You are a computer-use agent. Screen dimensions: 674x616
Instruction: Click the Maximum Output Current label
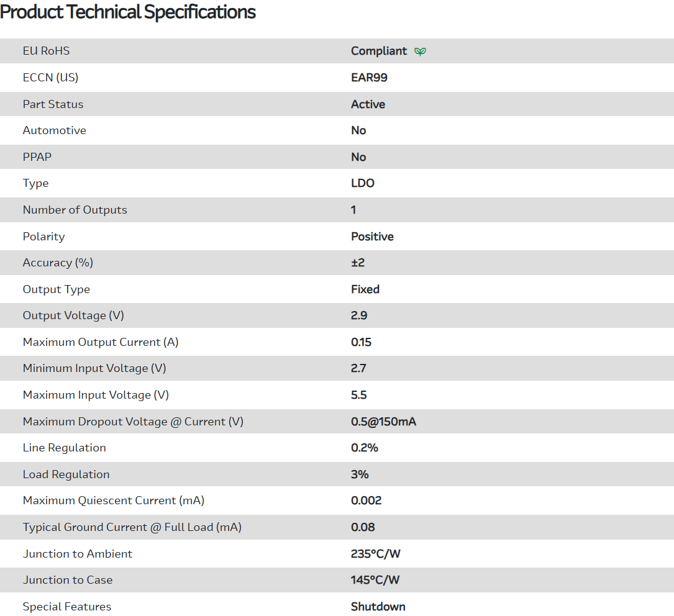pyautogui.click(x=101, y=342)
